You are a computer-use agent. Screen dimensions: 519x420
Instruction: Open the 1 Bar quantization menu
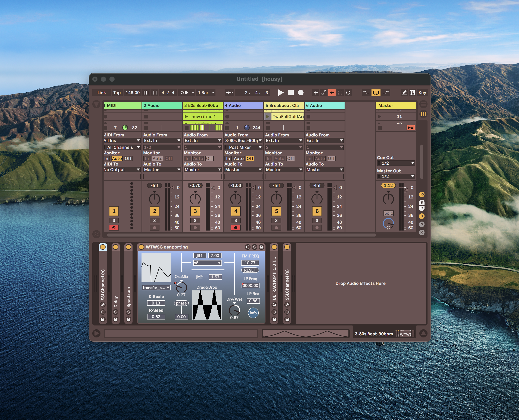[x=206, y=92]
